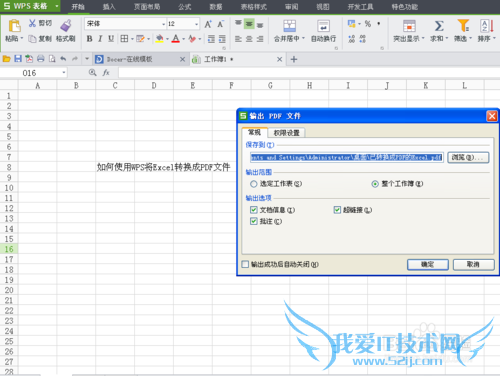Switch to 权限设置 tab in PDF dialog
The height and width of the screenshot is (376, 500).
pyautogui.click(x=286, y=133)
